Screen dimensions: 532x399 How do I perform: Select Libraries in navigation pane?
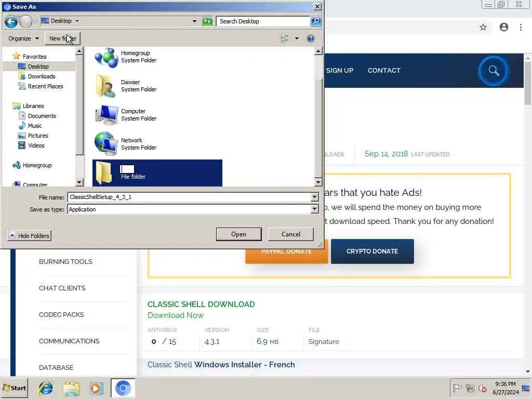tap(33, 106)
